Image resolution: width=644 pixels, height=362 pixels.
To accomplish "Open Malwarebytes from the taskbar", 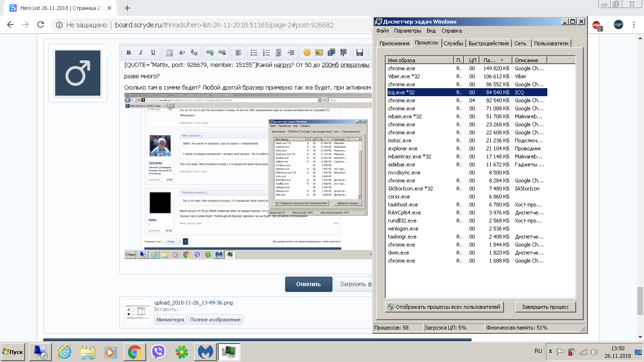I will point(206,352).
